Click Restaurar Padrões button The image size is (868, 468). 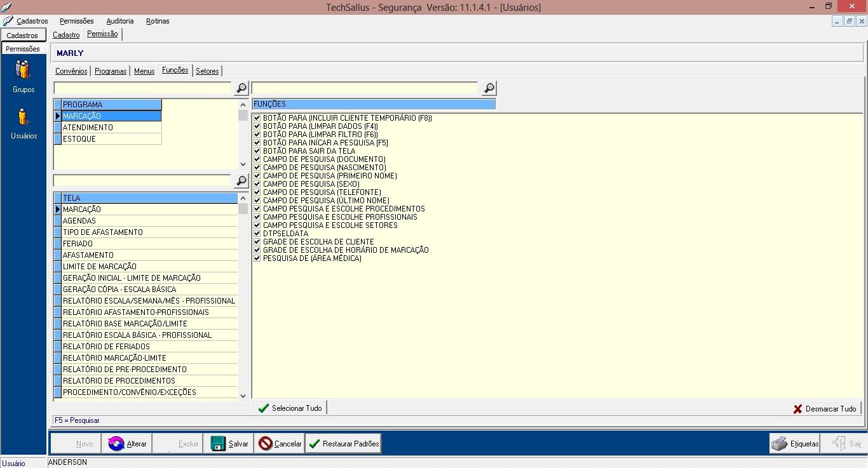343,444
